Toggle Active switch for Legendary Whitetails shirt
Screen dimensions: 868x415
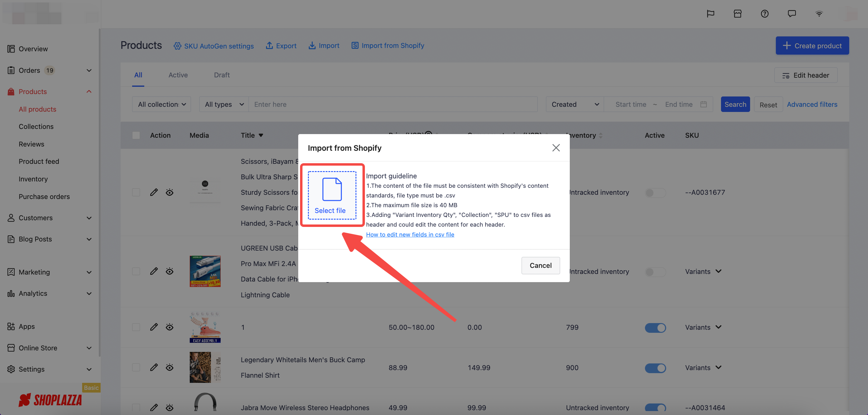(655, 368)
